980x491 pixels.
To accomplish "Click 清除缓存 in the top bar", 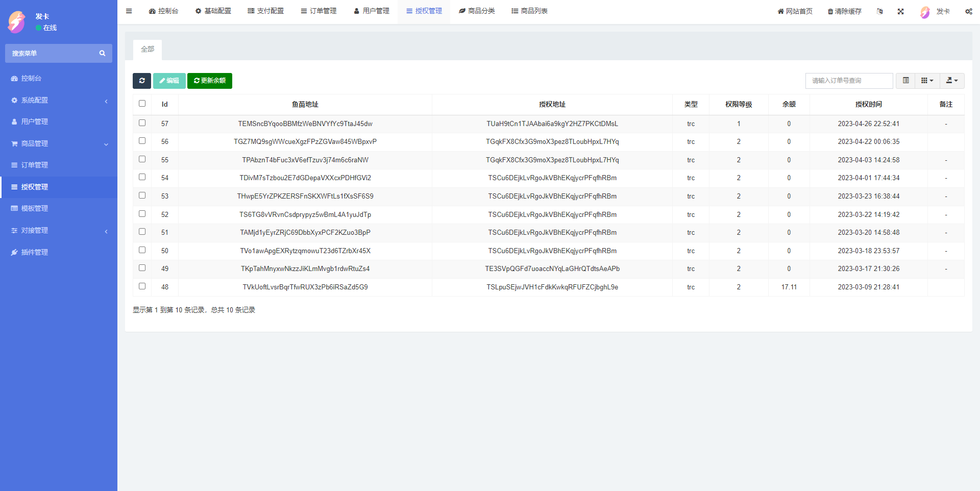I will point(844,11).
